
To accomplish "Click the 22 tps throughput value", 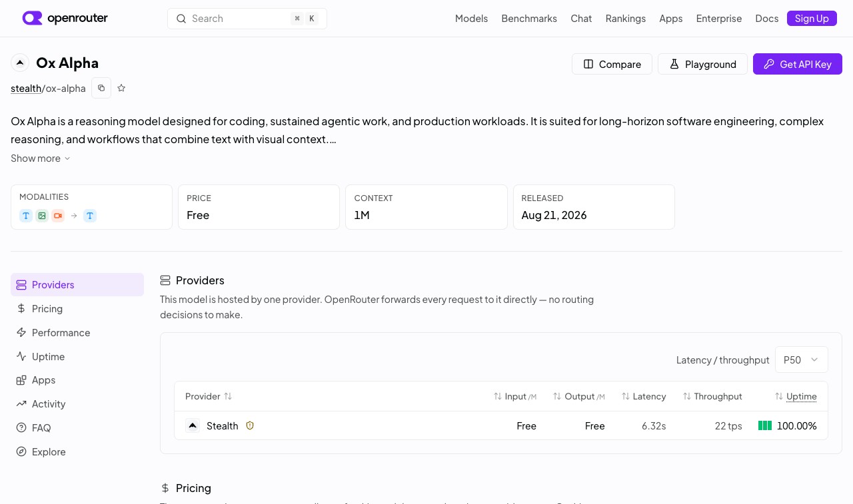I will (728, 426).
